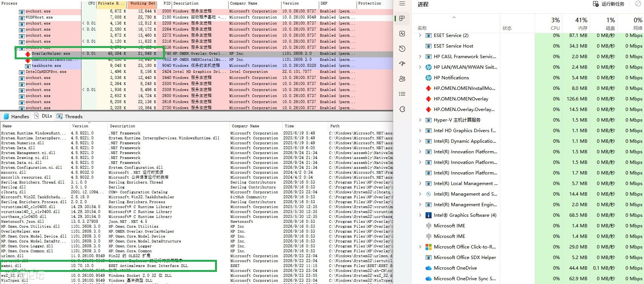
Task: Sort DLL list by Path column
Action: (360, 126)
